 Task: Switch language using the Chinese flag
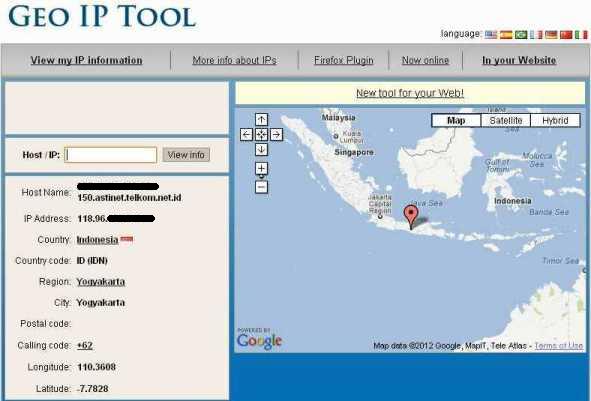(566, 35)
